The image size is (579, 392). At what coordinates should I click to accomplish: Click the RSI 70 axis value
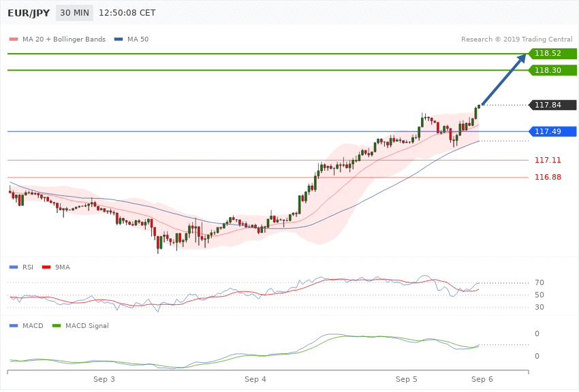(539, 282)
